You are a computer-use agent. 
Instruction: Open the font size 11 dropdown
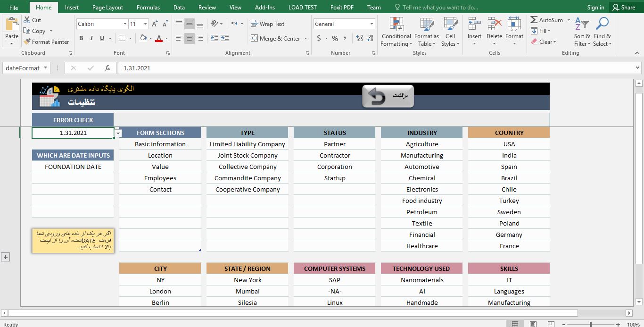click(x=145, y=24)
